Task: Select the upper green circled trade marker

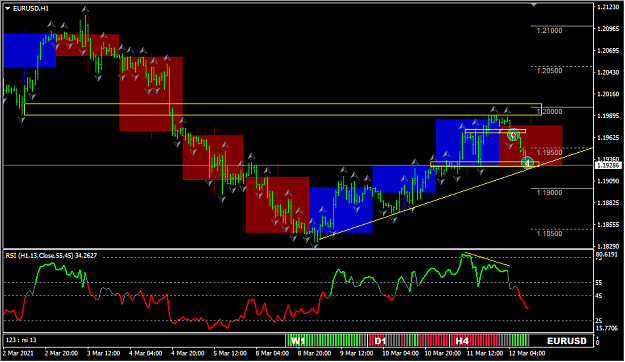Action: (513, 135)
